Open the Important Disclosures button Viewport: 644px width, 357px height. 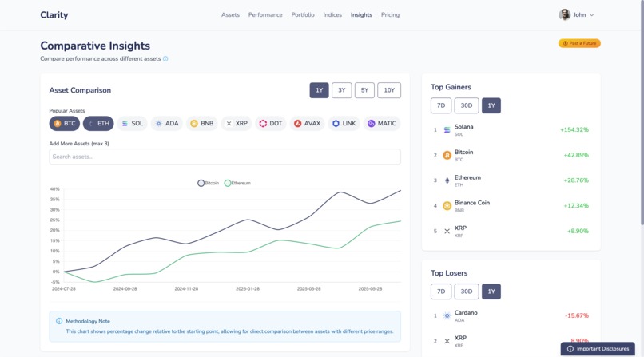(x=598, y=349)
